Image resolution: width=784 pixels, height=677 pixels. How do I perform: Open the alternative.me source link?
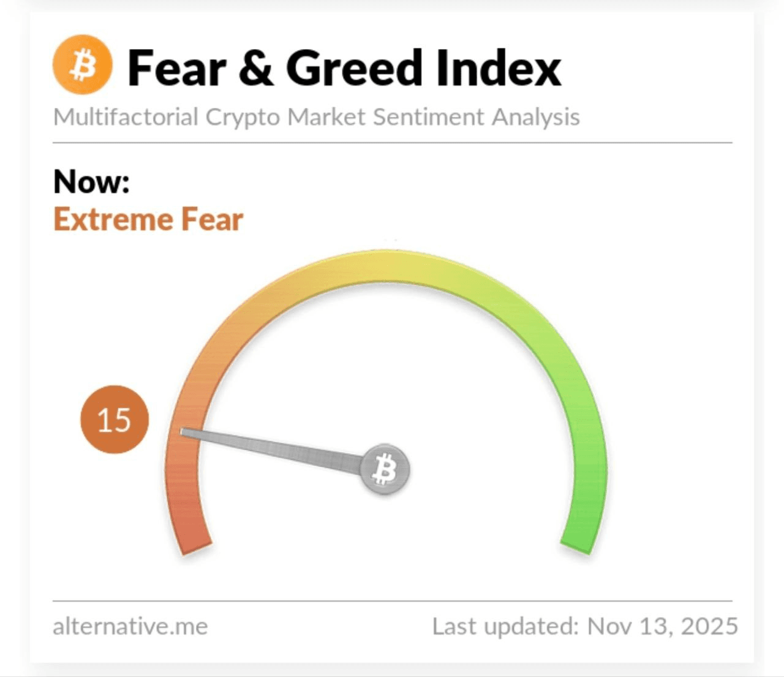(x=130, y=626)
